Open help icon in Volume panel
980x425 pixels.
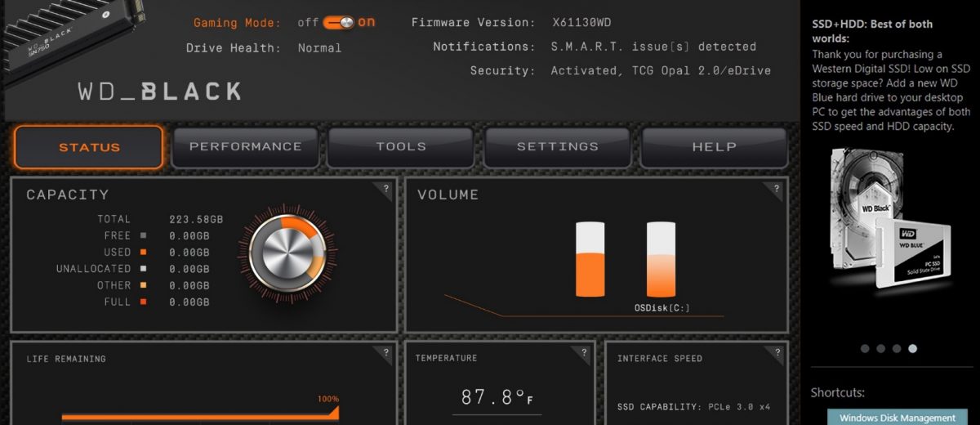pyautogui.click(x=777, y=189)
